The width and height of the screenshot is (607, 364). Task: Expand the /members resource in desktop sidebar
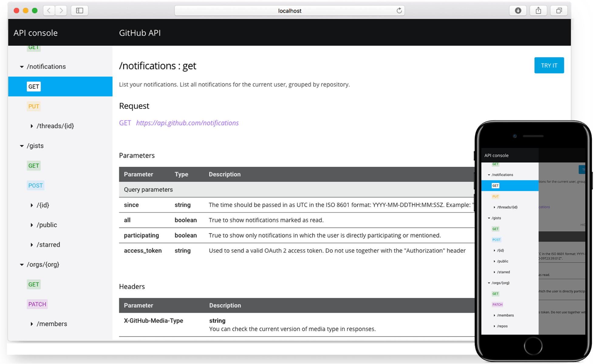coord(32,324)
